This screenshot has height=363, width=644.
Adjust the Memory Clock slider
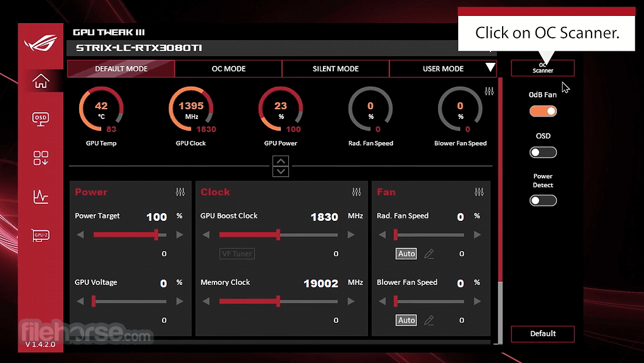click(x=278, y=301)
